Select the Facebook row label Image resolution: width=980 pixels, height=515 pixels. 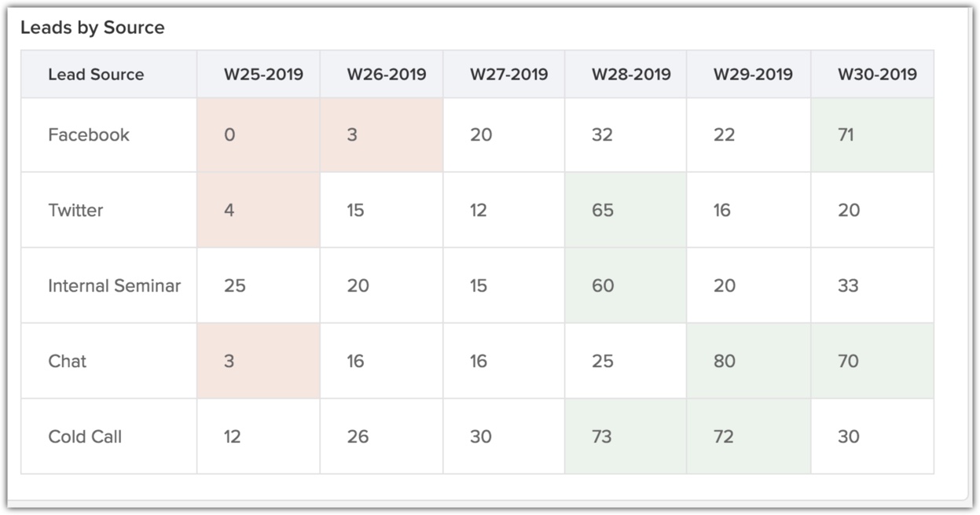tap(89, 134)
